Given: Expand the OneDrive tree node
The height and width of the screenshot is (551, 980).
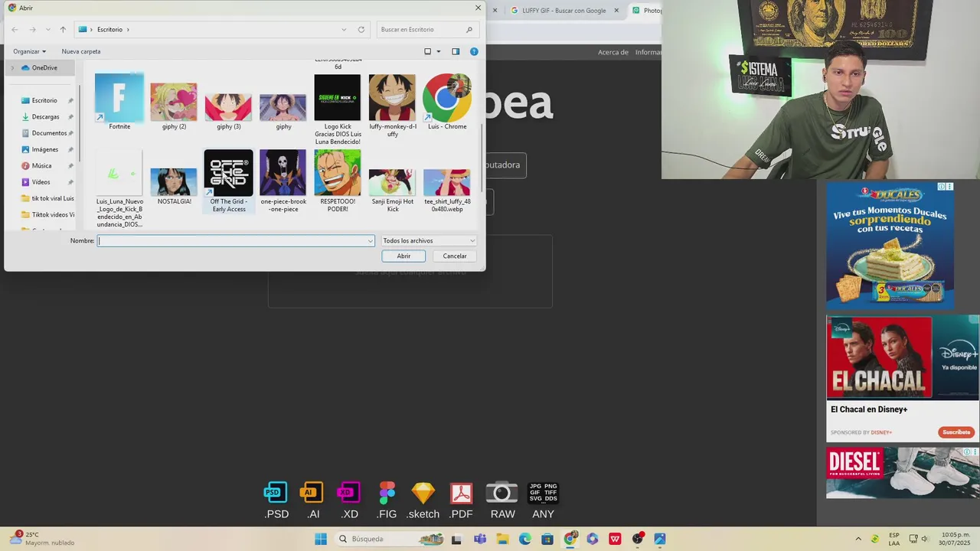Looking at the screenshot, I should pos(12,67).
